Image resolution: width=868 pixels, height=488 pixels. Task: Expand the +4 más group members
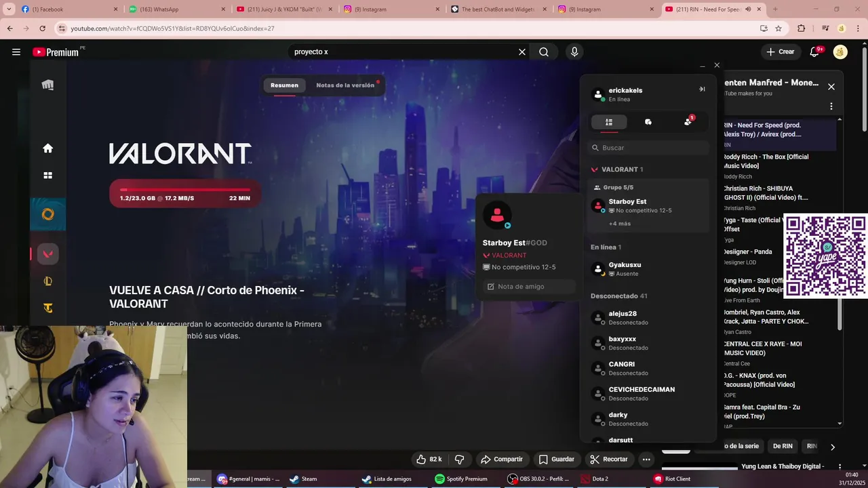click(620, 224)
